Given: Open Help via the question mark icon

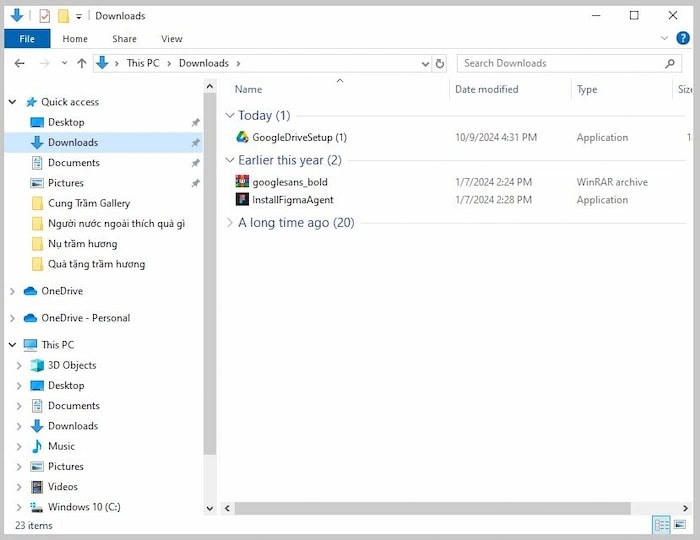Looking at the screenshot, I should [x=686, y=39].
